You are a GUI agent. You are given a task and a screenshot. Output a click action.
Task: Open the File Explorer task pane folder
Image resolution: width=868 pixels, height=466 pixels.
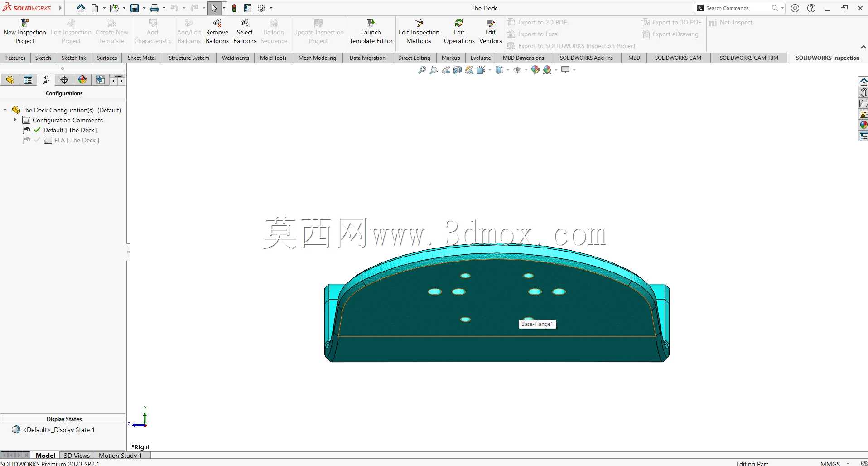[863, 103]
